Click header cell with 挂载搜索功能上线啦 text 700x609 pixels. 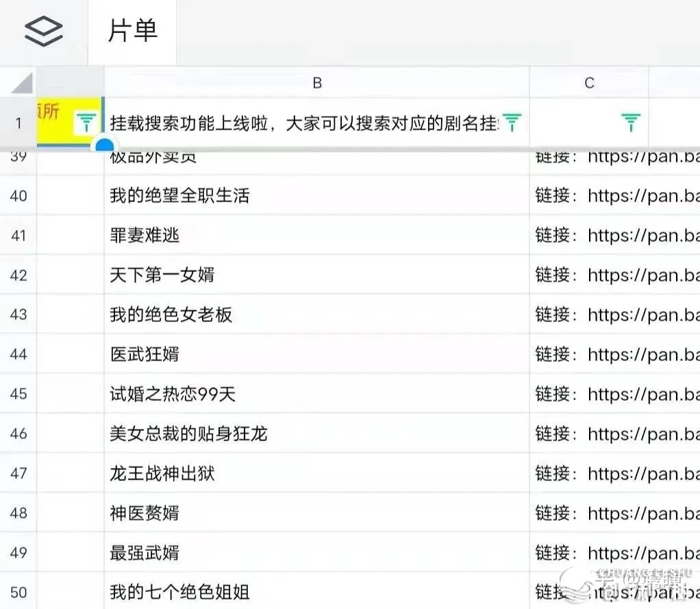pos(301,123)
